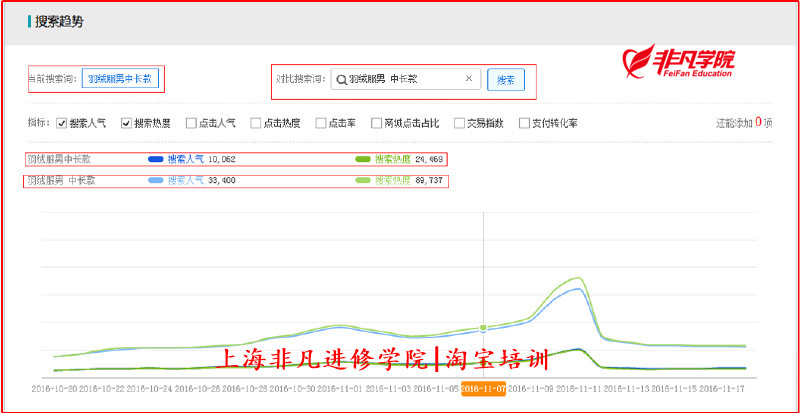Click dark green 搜索热度 legend swatch 24,469
Viewport: 800px width, 413px height.
click(363, 159)
